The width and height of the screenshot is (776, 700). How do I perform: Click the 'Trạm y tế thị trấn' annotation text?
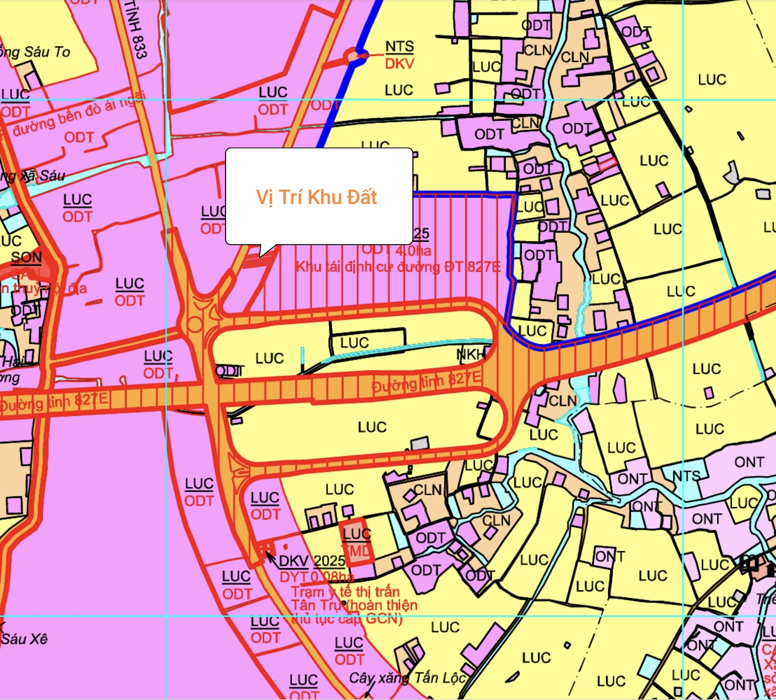(345, 591)
